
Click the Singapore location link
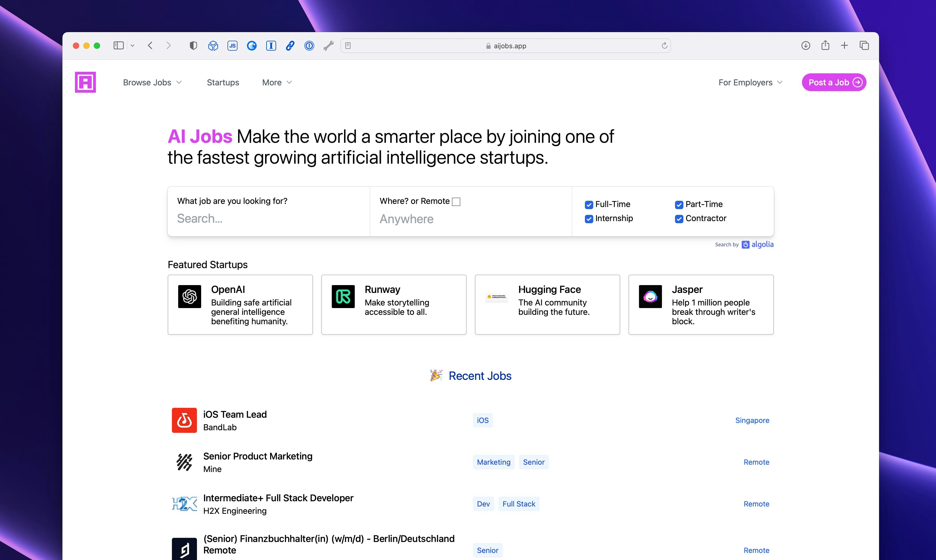[752, 420]
